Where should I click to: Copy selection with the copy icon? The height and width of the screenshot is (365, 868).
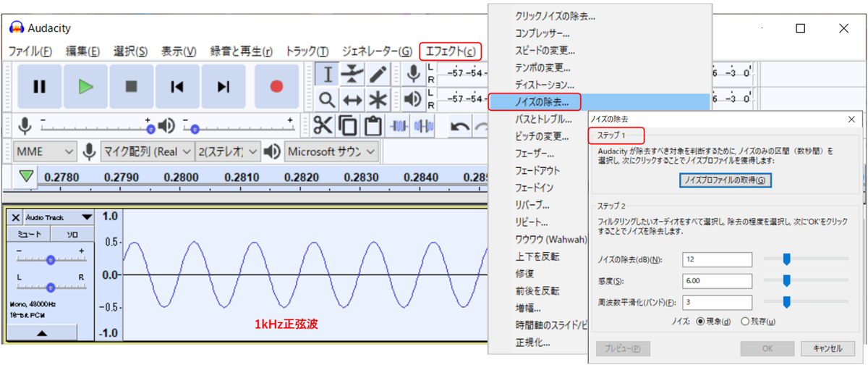[x=348, y=125]
